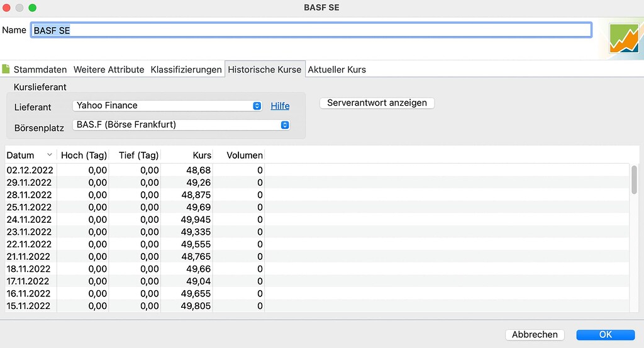Click the Datum column sort arrow
The width and height of the screenshot is (644, 348).
point(49,155)
